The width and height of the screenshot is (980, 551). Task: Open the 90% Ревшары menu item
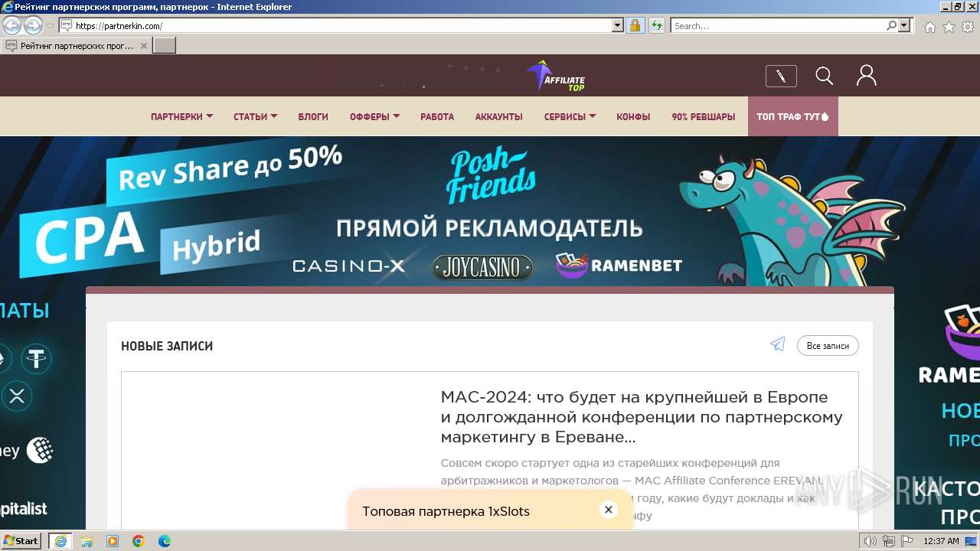click(x=703, y=116)
